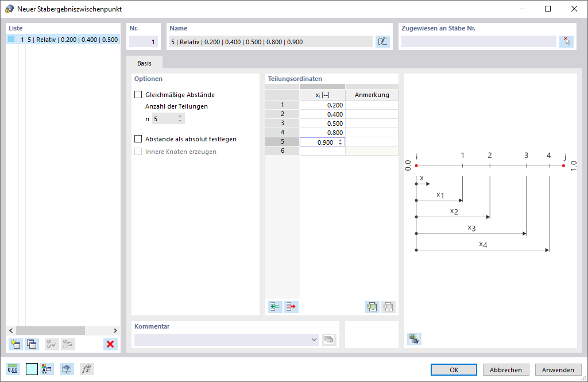The width and height of the screenshot is (588, 382).
Task: Click the structure view icon in the bottom toolbar
Action: (47, 369)
